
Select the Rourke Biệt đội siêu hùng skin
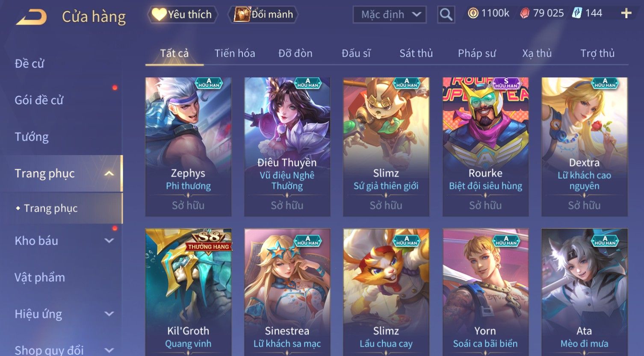485,147
